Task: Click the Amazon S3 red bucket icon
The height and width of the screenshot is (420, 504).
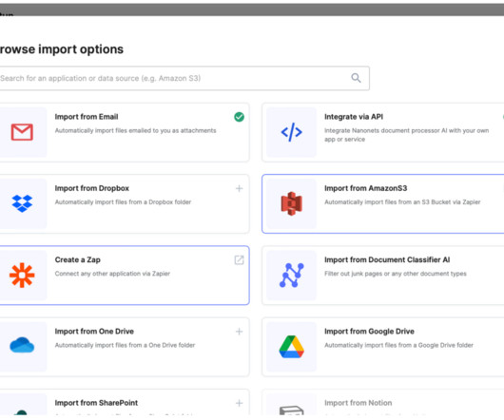Action: 291,203
